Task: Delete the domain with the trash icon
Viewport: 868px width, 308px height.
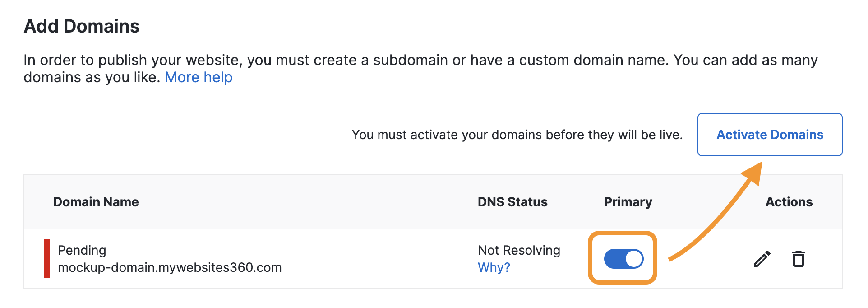Action: [799, 259]
